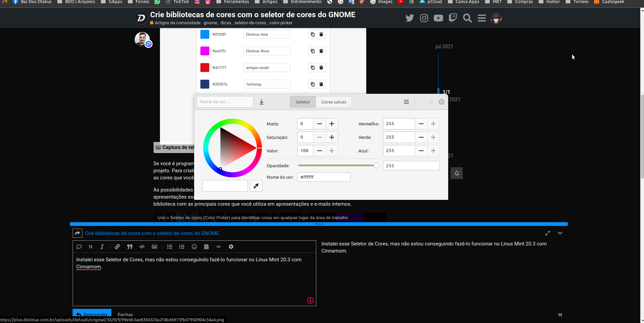644x323 pixels.
Task: Click the Fechar link to cancel reply
Action: coord(125,315)
